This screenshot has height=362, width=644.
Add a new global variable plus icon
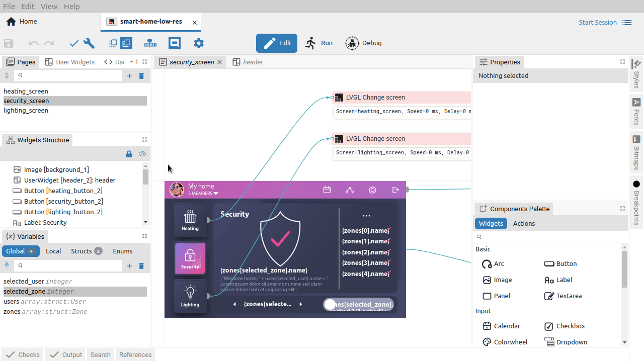tap(129, 266)
